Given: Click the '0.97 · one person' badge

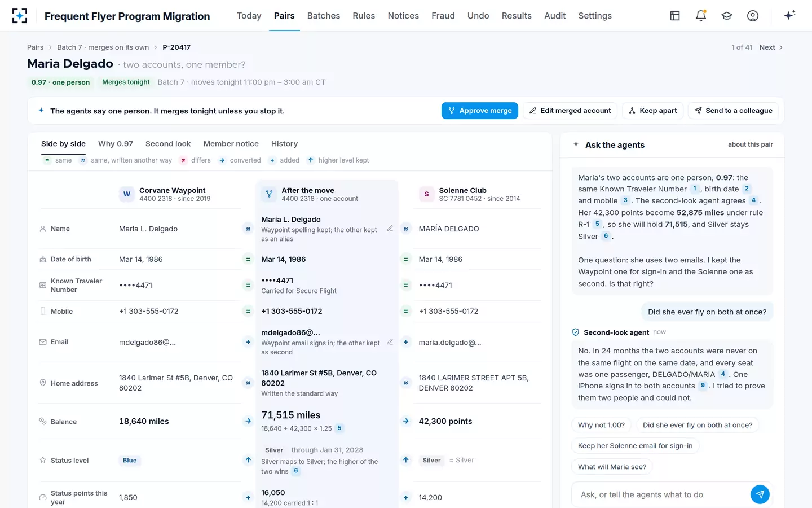Looking at the screenshot, I should (60, 82).
